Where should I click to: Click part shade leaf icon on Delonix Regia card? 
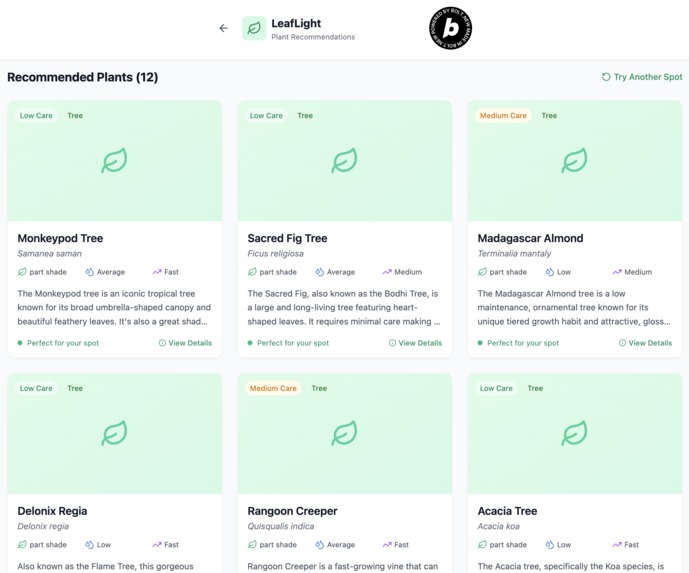pyautogui.click(x=22, y=545)
